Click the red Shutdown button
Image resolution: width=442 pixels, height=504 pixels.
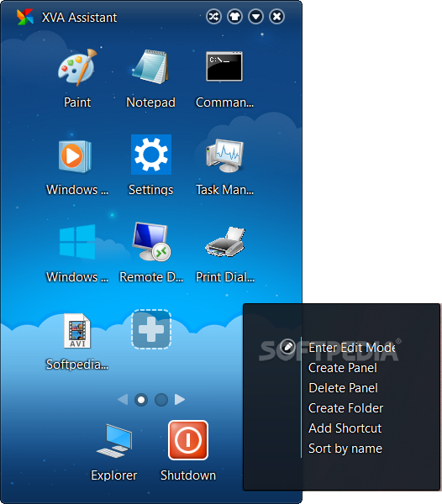click(188, 440)
